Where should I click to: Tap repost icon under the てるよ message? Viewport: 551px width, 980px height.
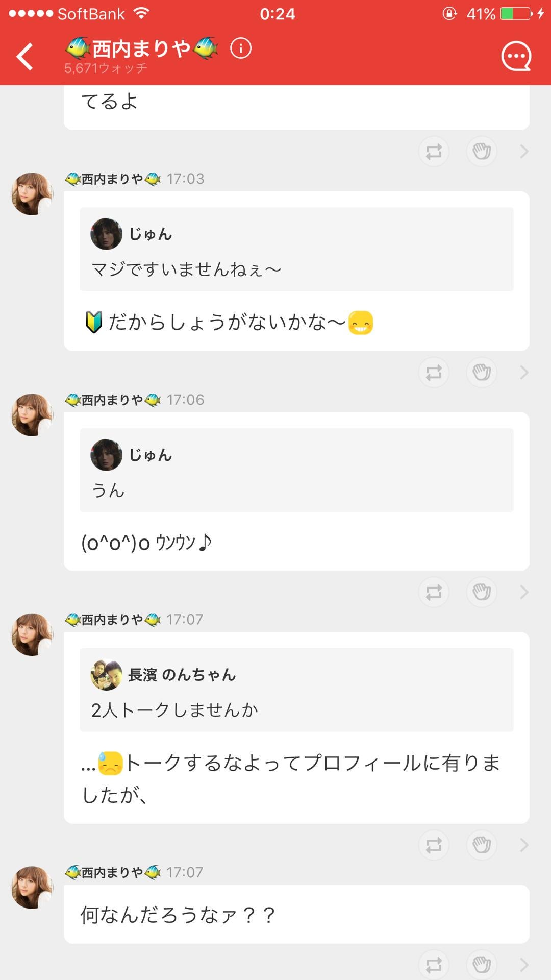[434, 152]
